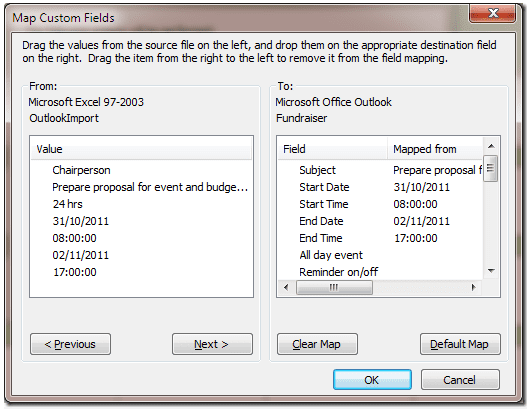Screen dimensions: 528x409
Task: Cancel the custom field mapping dialog
Action: [x=460, y=379]
